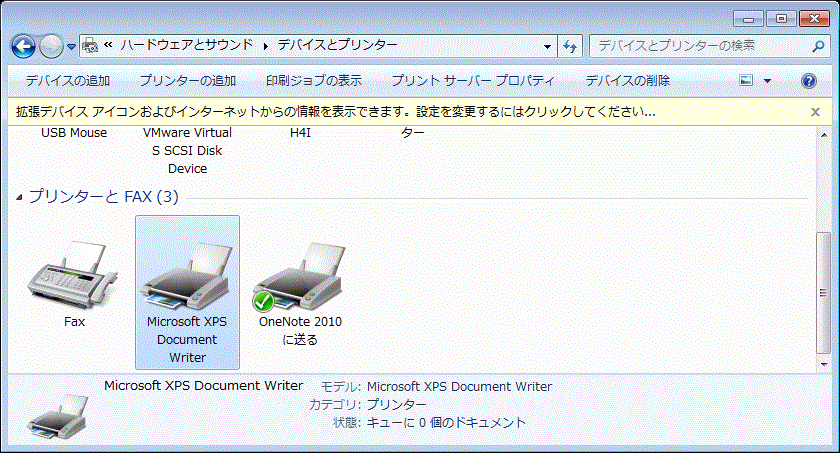Click the devices icon in the address bar
840x453 pixels.
91,46
